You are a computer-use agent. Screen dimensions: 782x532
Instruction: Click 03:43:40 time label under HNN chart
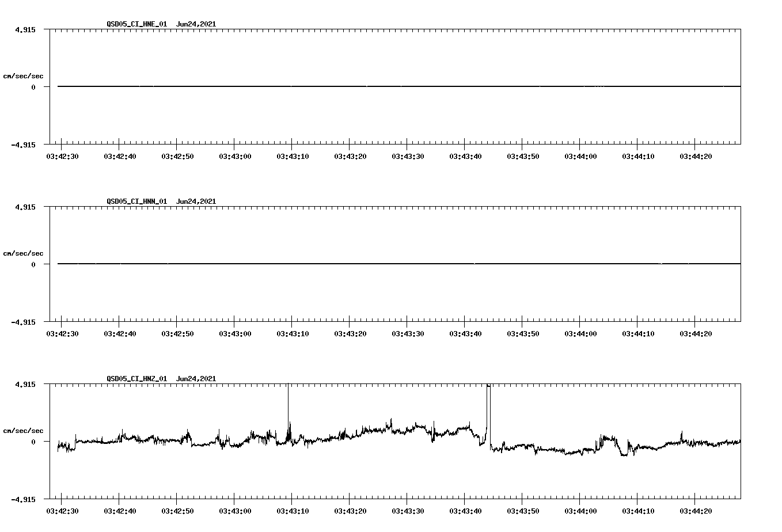pos(465,333)
